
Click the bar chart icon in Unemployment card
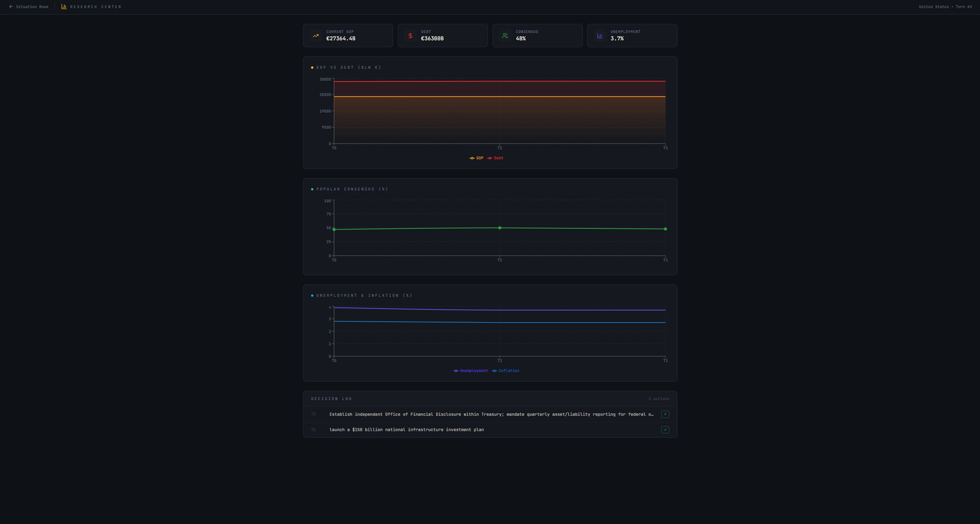pos(600,36)
